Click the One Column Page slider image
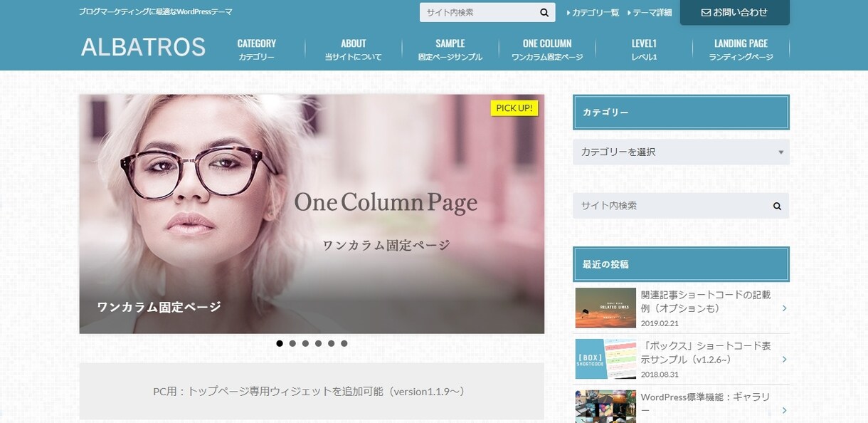 coord(312,214)
